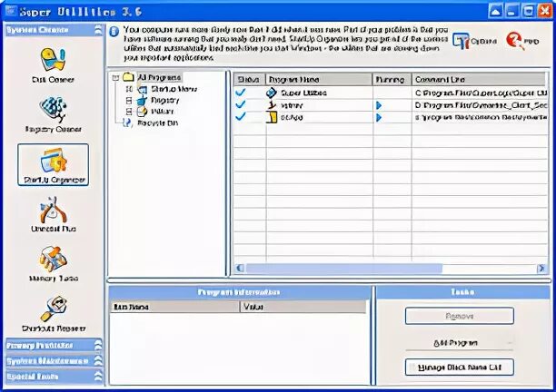Sort by the Status column header
556x392 pixels.
pyautogui.click(x=249, y=79)
